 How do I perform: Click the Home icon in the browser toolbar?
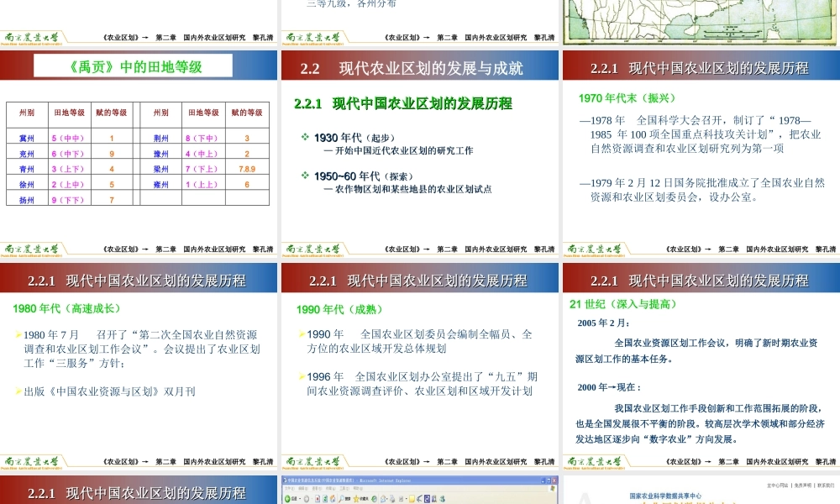point(332,498)
